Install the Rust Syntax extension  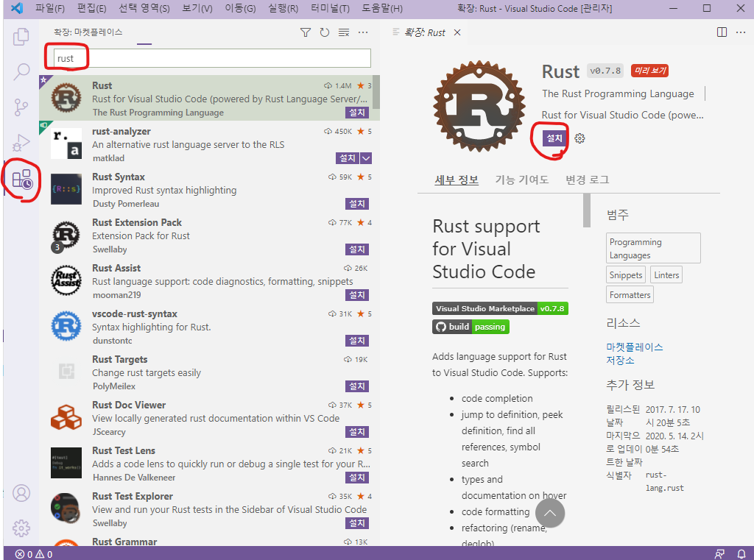357,204
